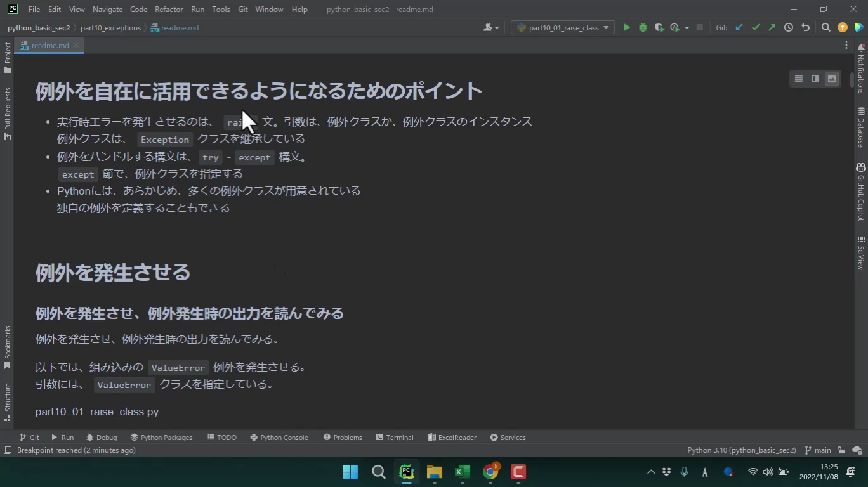Open the Terminal tool window

tap(395, 438)
